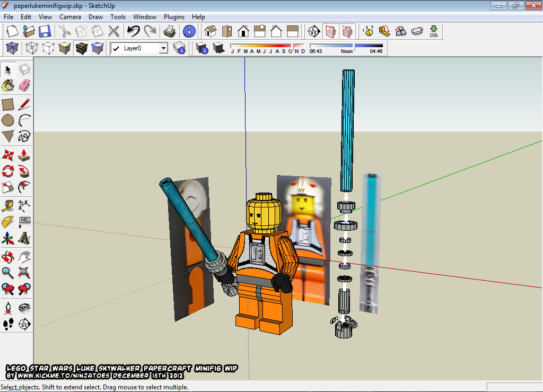Activate the Zoom magnifier tool
The width and height of the screenshot is (543, 392).
coord(8,273)
